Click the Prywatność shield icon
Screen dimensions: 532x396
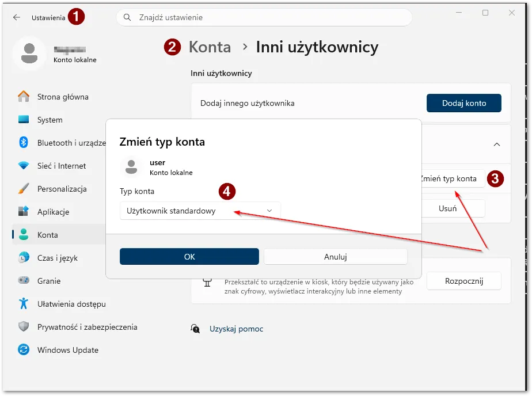click(x=24, y=326)
